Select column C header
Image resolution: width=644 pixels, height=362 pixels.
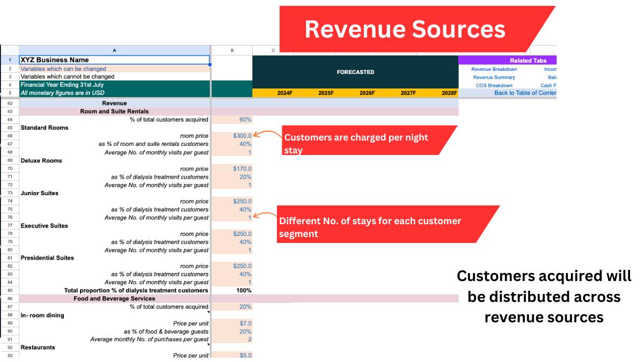click(x=273, y=50)
